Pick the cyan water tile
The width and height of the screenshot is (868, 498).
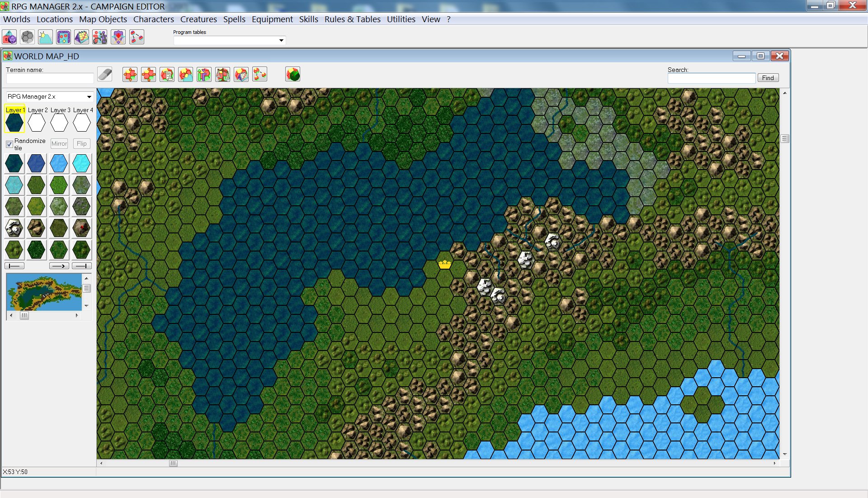tap(81, 163)
